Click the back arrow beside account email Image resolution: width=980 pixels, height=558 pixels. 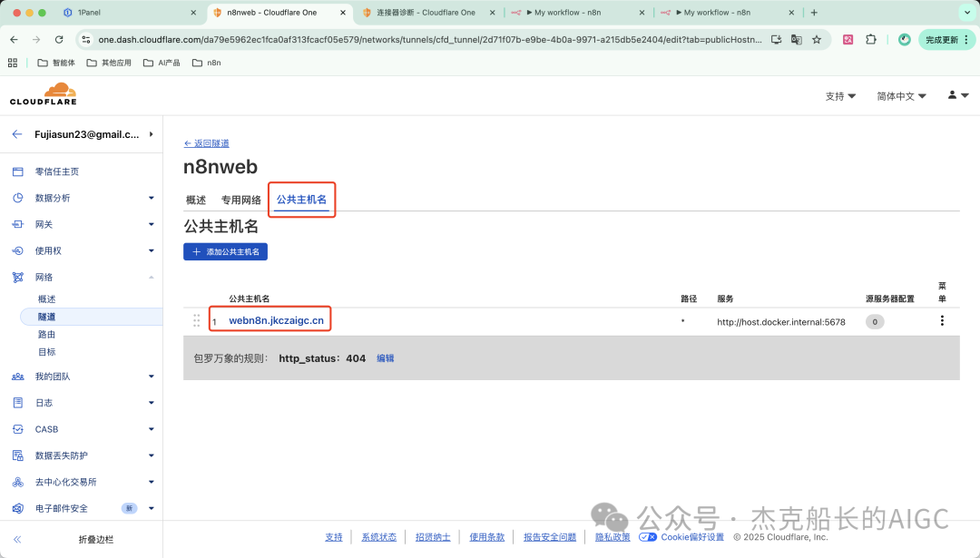[17, 134]
